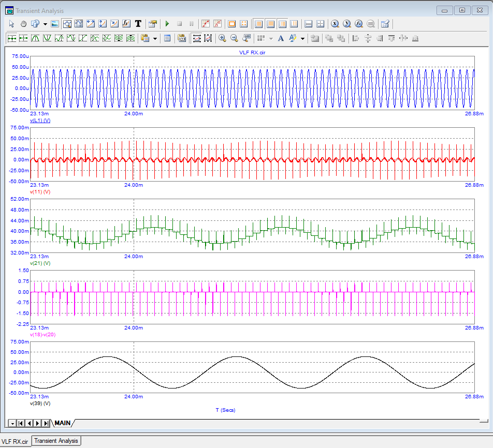Select the horizontal tag tool
The height and width of the screenshot is (448, 493).
91,24
